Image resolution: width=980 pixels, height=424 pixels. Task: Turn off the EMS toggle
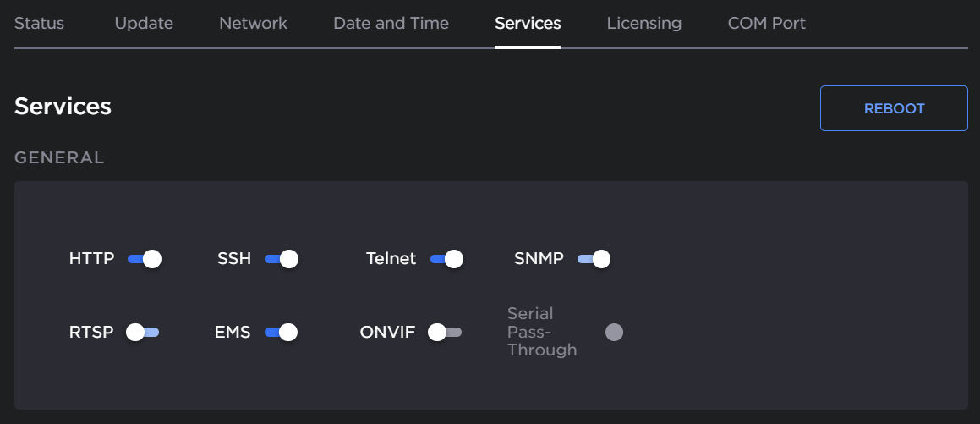coord(281,333)
